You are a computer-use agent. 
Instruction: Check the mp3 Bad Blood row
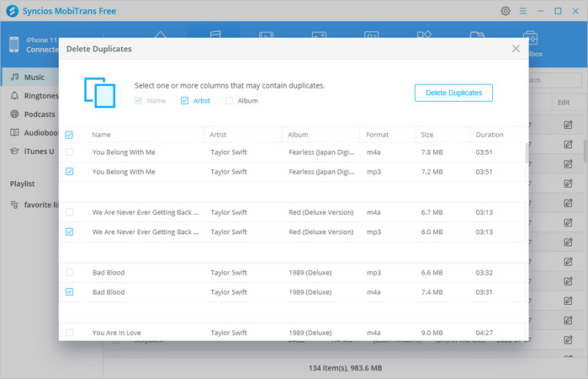point(69,272)
